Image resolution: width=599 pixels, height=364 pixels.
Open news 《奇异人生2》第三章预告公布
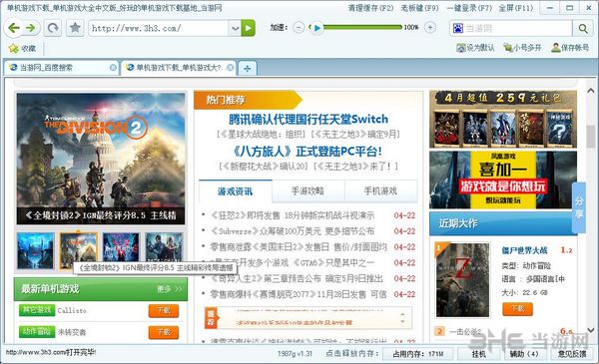[x=297, y=279]
